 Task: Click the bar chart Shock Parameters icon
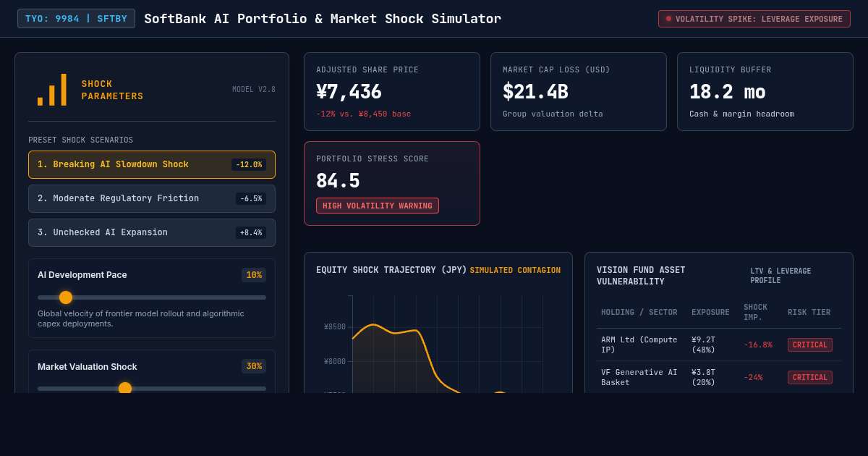[x=52, y=90]
